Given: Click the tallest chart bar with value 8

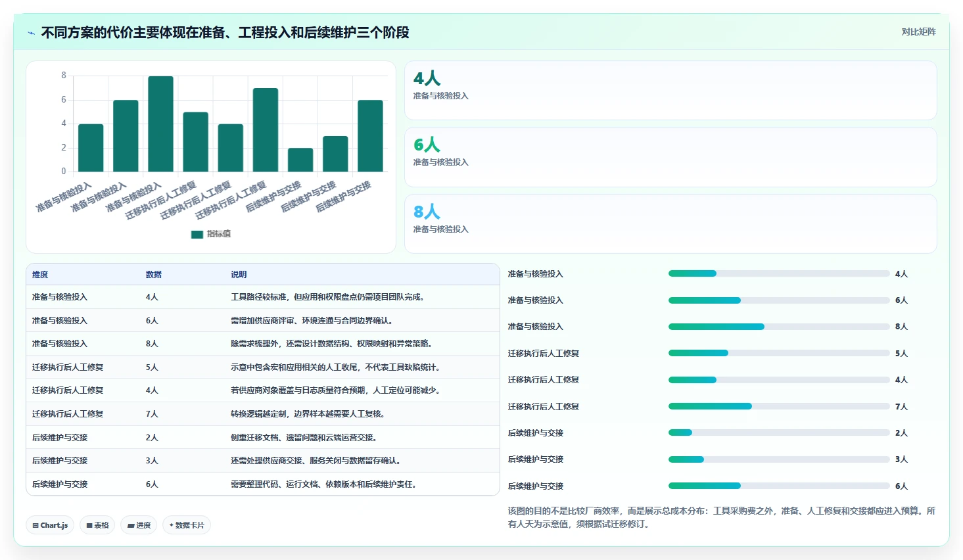Looking at the screenshot, I should click(160, 124).
